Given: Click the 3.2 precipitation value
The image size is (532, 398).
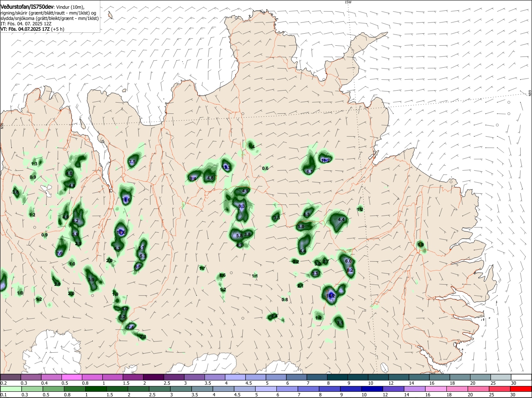Looking at the screenshot, I should click(122, 317).
